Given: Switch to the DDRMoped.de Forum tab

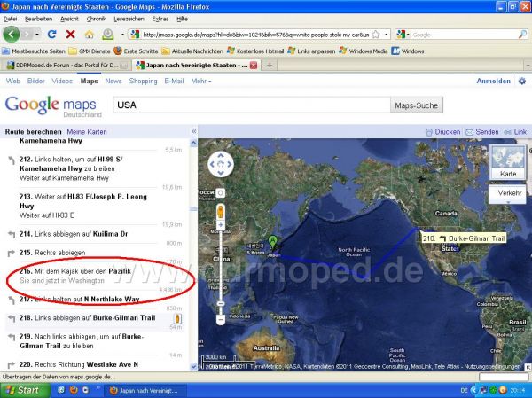Looking at the screenshot, I should tap(66, 65).
